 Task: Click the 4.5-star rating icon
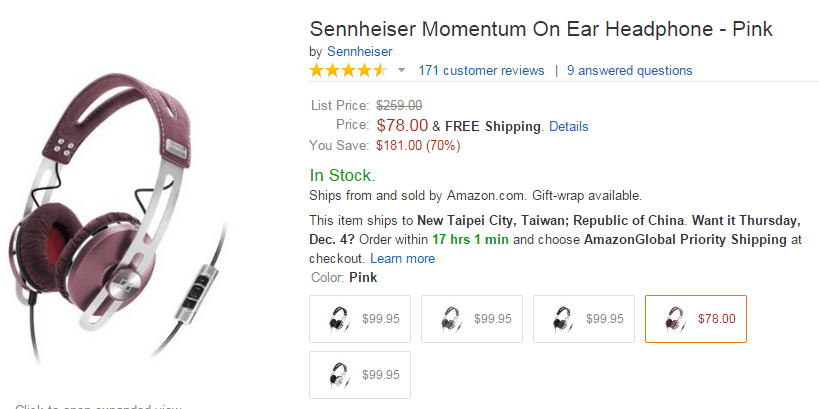click(x=347, y=71)
